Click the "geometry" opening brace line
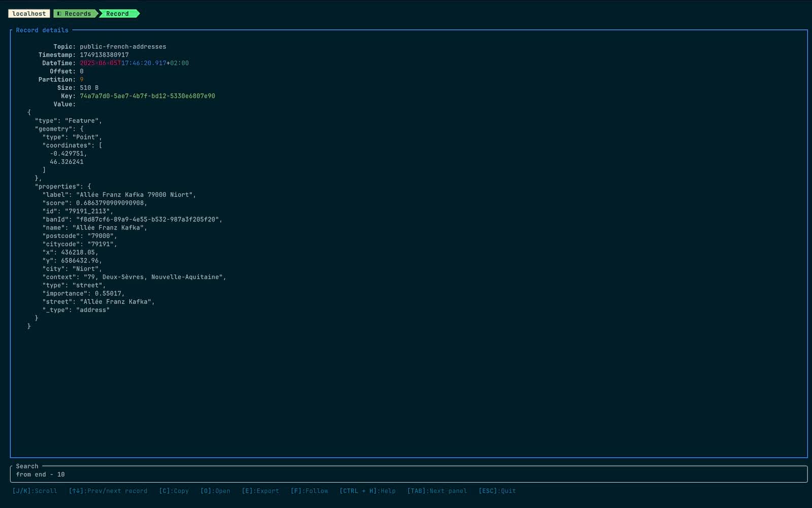Image resolution: width=812 pixels, height=508 pixels. click(x=59, y=129)
